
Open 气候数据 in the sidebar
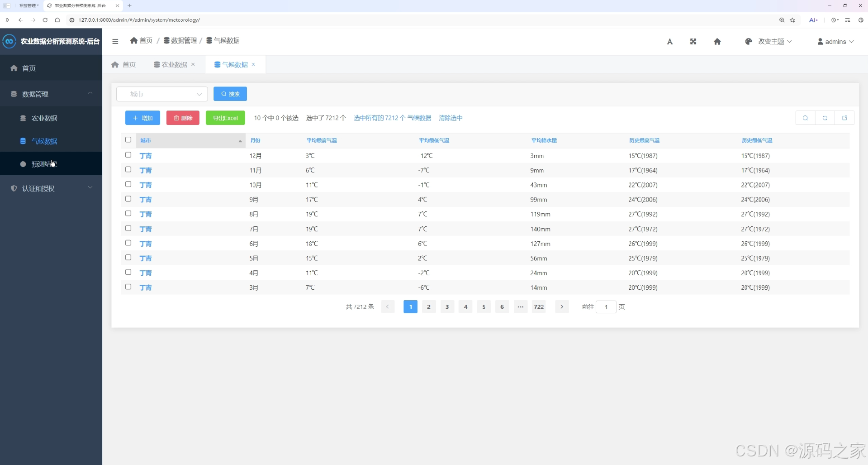(51, 141)
